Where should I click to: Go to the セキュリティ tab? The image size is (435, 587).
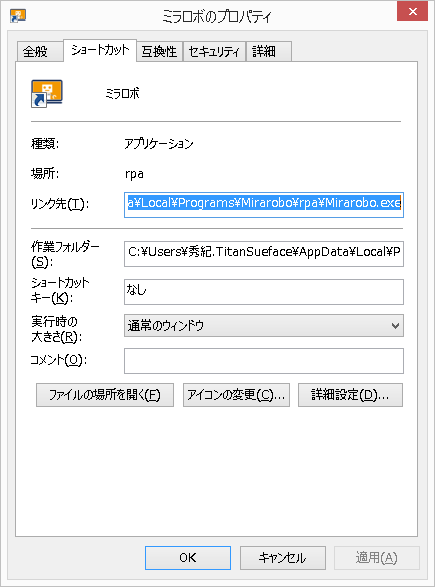[214, 52]
